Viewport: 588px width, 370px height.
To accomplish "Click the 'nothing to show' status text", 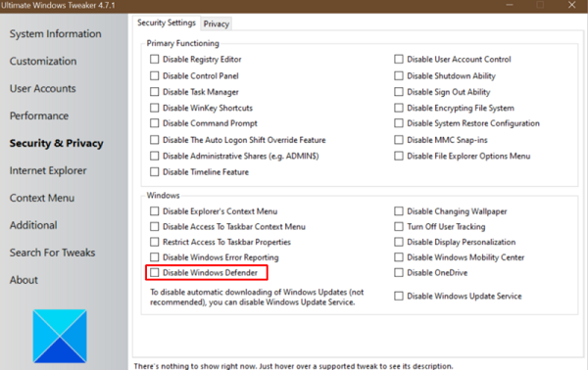I will pos(293,366).
